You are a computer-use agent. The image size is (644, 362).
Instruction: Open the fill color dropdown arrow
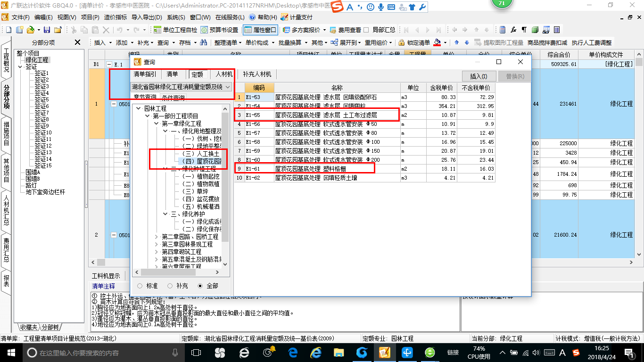point(445,42)
